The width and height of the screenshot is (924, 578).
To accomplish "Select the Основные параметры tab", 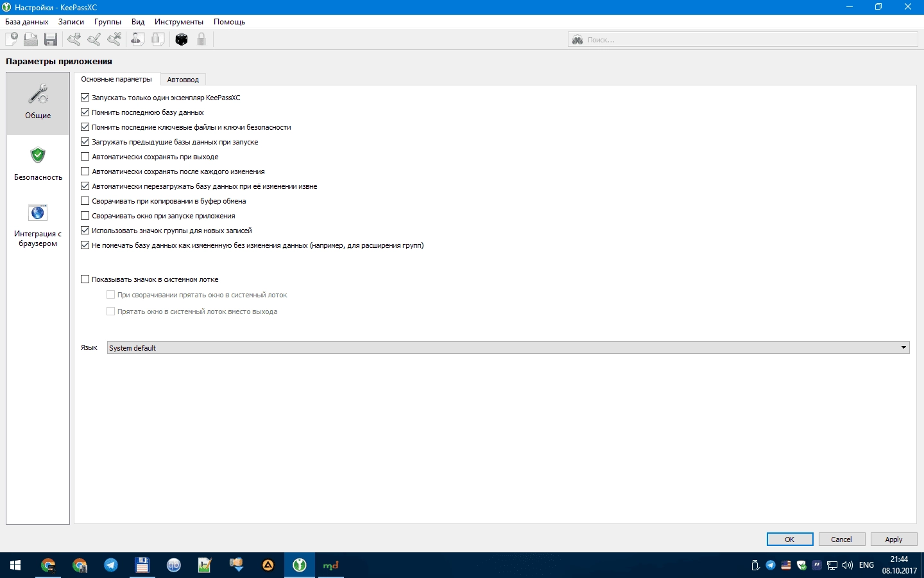I will pos(116,79).
